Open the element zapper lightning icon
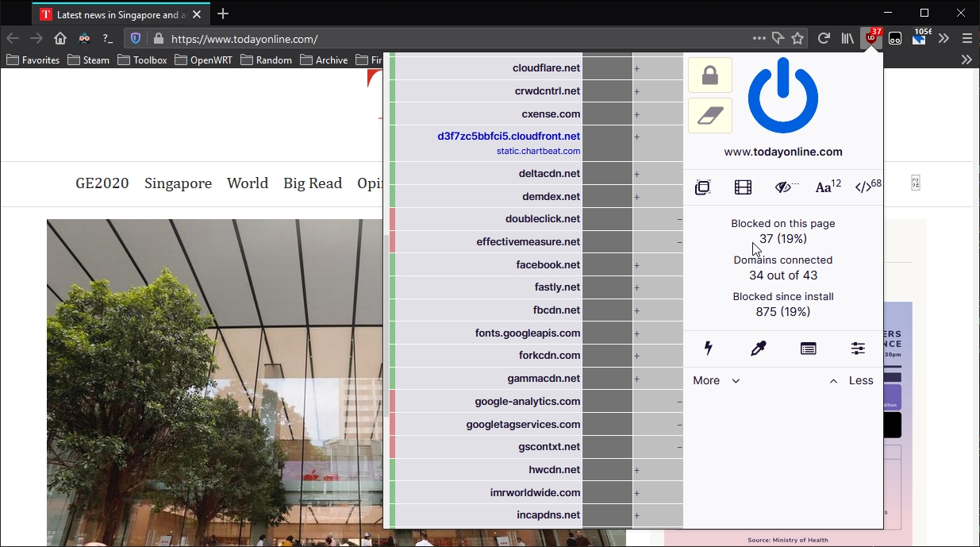The height and width of the screenshot is (547, 980). click(709, 348)
